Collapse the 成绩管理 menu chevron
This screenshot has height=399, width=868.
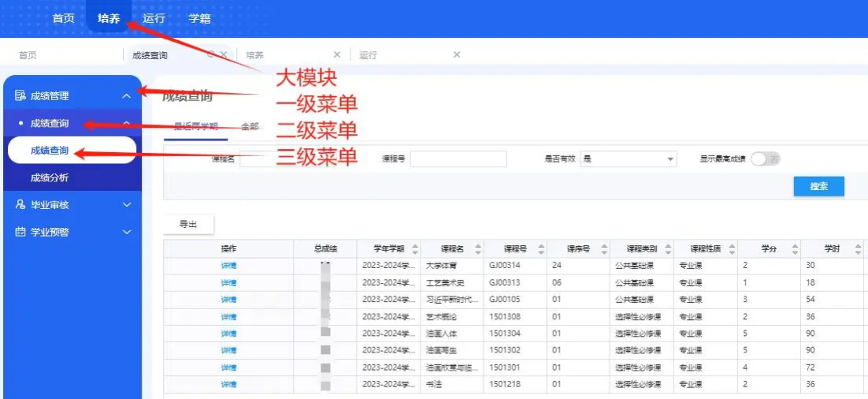coord(127,96)
